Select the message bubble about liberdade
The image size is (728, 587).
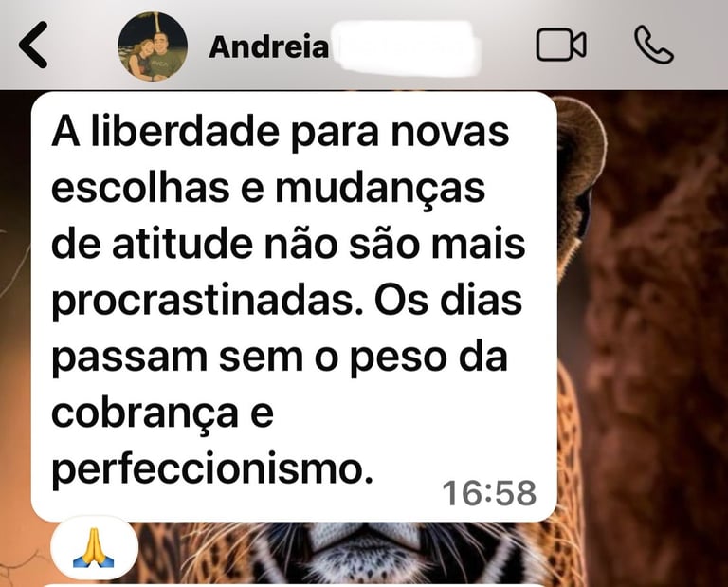294,306
